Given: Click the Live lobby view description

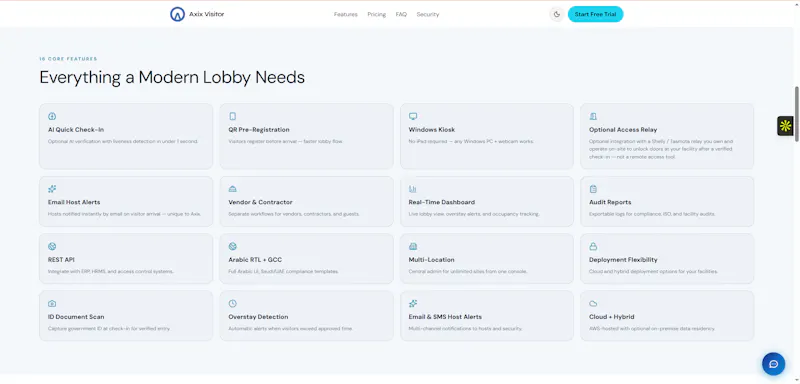Looking at the screenshot, I should (x=474, y=214).
